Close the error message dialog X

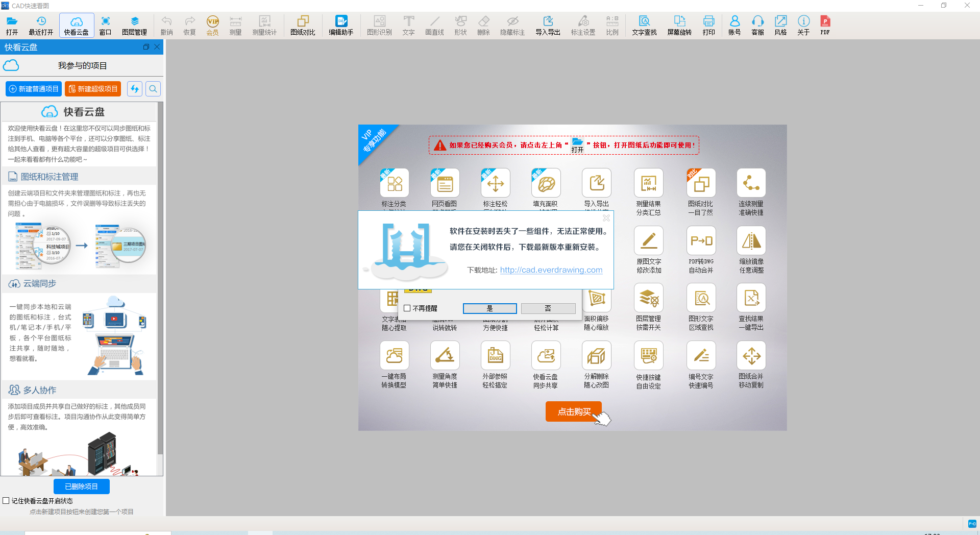click(x=606, y=218)
